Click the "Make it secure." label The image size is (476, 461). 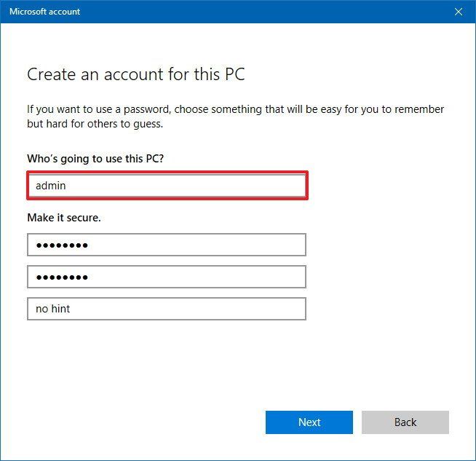(63, 217)
